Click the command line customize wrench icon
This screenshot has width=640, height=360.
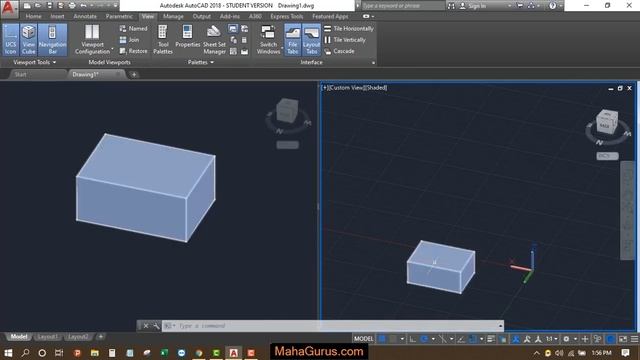point(156,326)
